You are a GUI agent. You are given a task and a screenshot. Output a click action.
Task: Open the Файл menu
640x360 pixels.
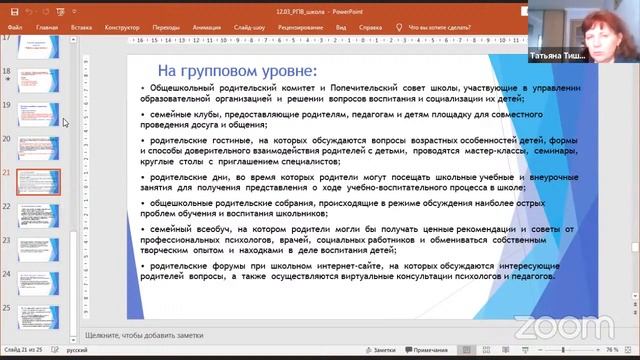point(15,27)
